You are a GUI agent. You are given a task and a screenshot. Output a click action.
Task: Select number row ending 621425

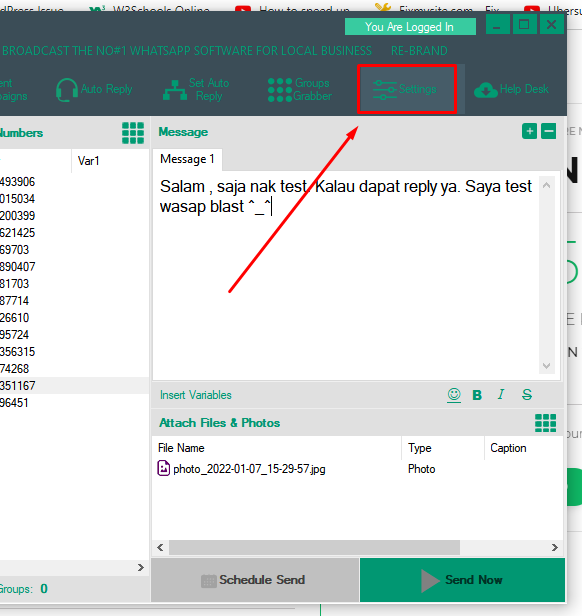[74, 233]
